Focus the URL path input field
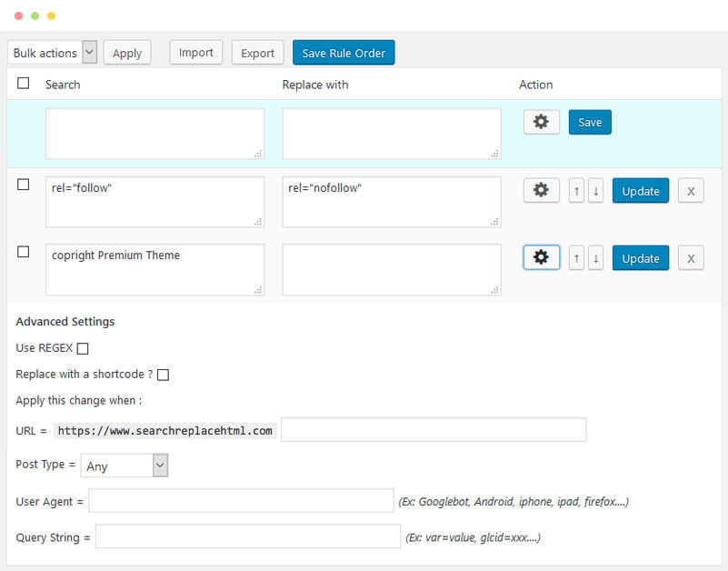This screenshot has width=728, height=571. pyautogui.click(x=434, y=430)
